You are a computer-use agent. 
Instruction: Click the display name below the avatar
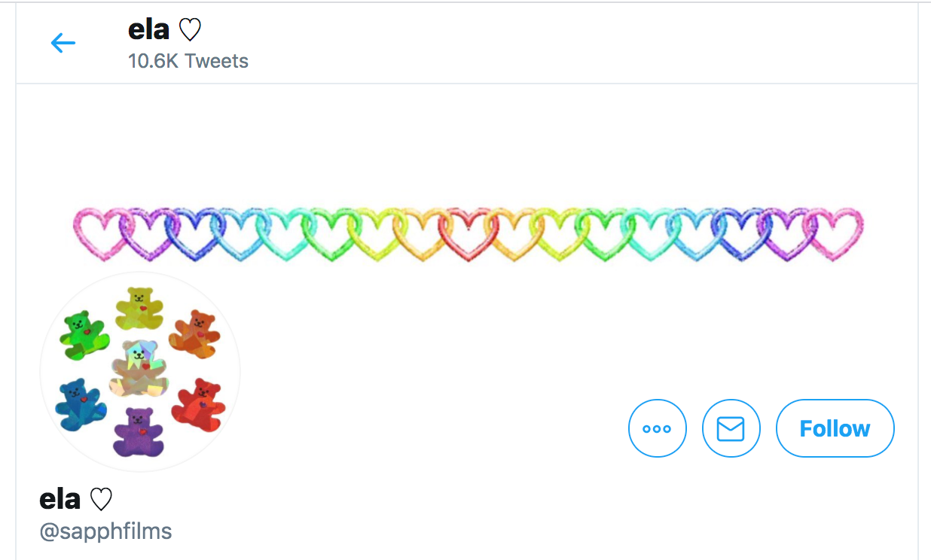[75, 499]
